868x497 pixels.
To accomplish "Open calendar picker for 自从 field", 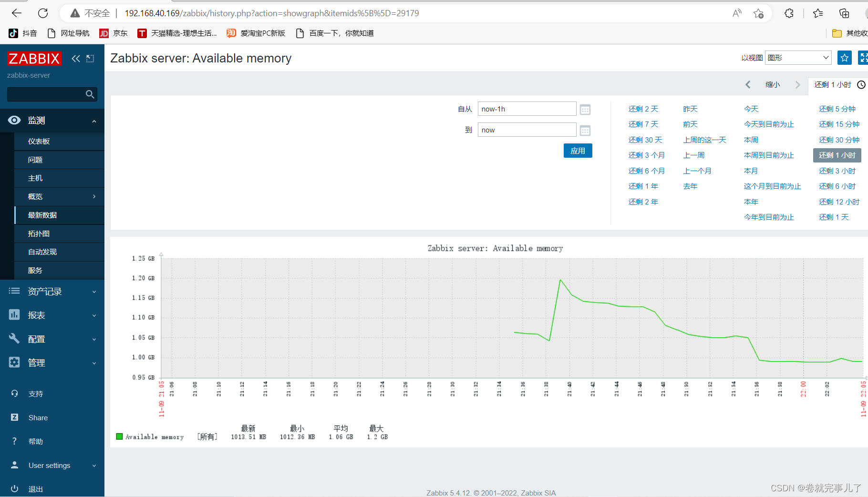I will [585, 110].
